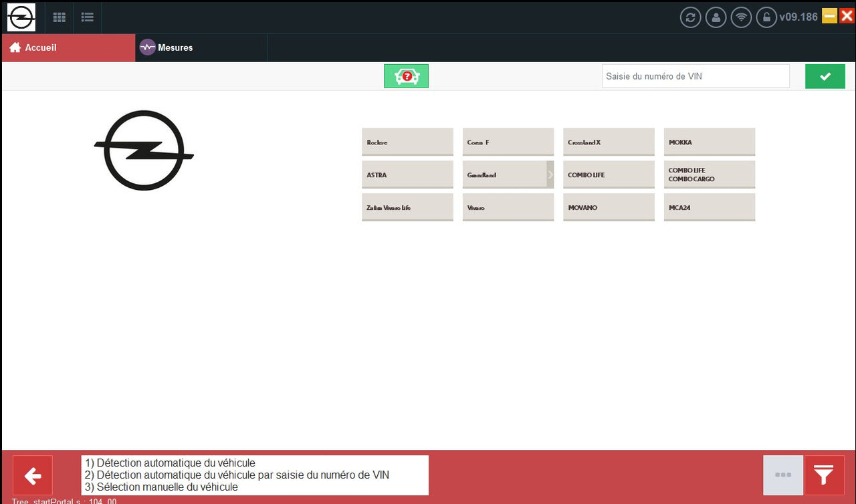This screenshot has width=856, height=504.
Task: Click the Opel logo in the toolbar
Action: click(x=21, y=17)
